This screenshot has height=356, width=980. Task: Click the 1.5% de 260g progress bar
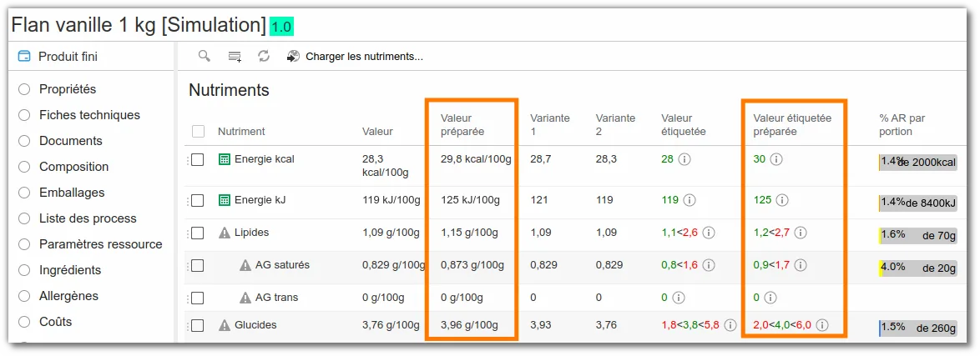pyautogui.click(x=917, y=328)
